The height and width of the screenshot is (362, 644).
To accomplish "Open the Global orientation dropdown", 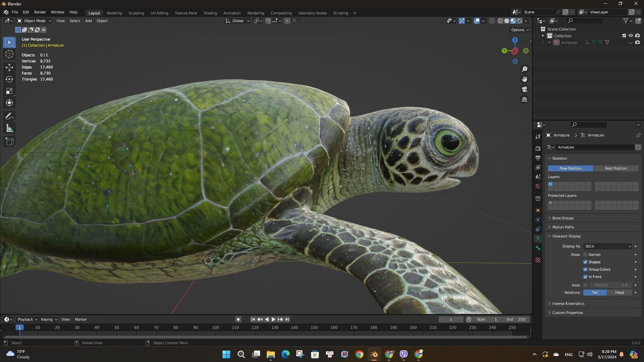I will point(238,21).
